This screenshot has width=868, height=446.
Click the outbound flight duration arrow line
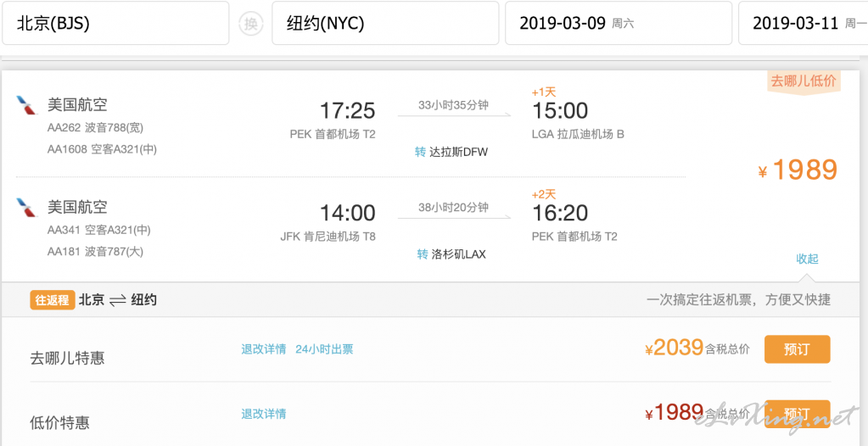[454, 115]
